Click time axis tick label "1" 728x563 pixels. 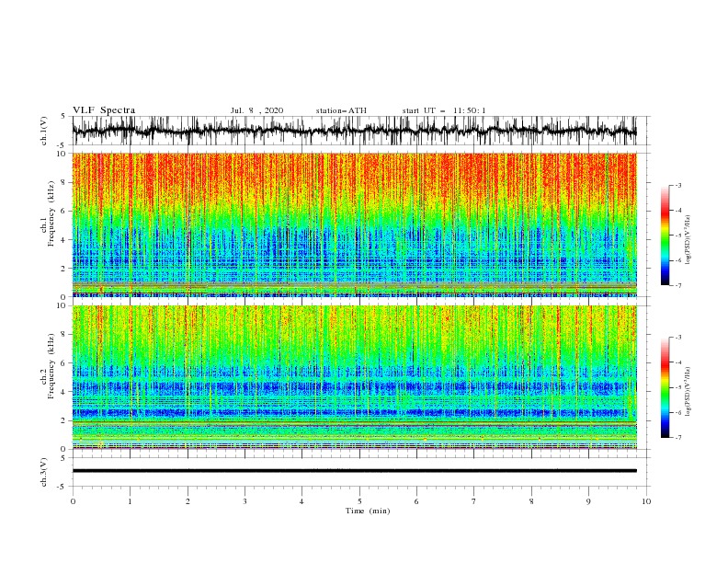click(x=130, y=501)
